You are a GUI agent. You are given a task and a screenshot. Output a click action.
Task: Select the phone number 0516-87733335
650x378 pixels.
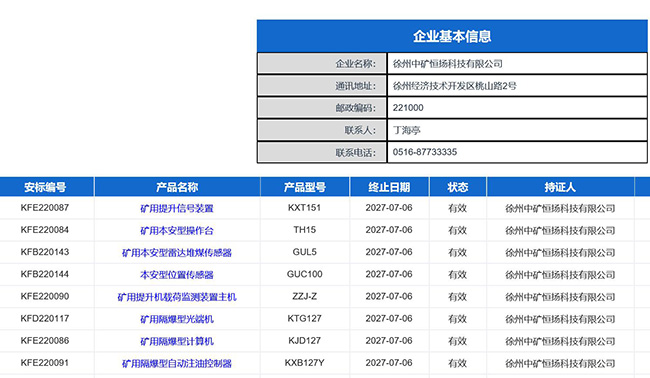[x=425, y=152]
